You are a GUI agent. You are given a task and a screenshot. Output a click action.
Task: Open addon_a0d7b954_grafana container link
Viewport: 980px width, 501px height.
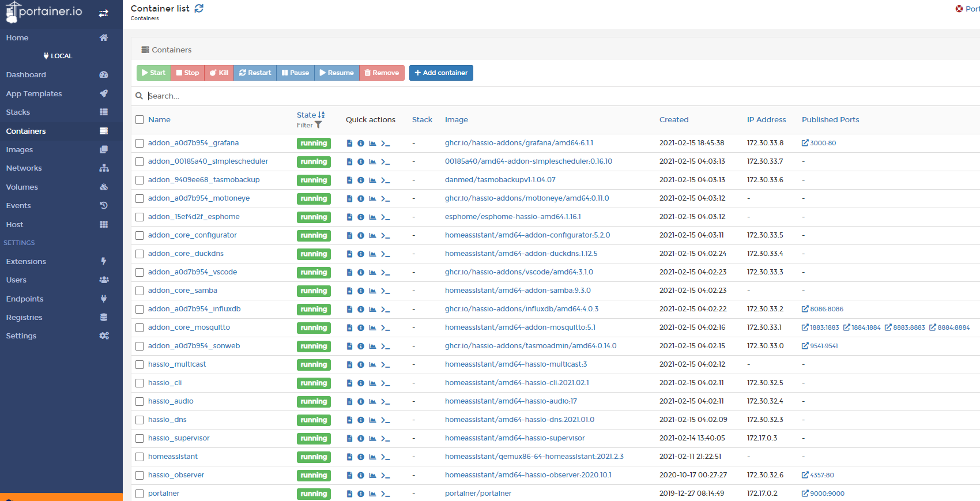click(193, 143)
